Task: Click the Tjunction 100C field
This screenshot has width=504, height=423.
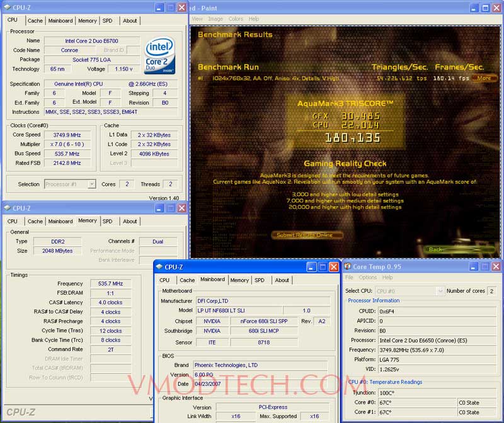Action: [437, 393]
